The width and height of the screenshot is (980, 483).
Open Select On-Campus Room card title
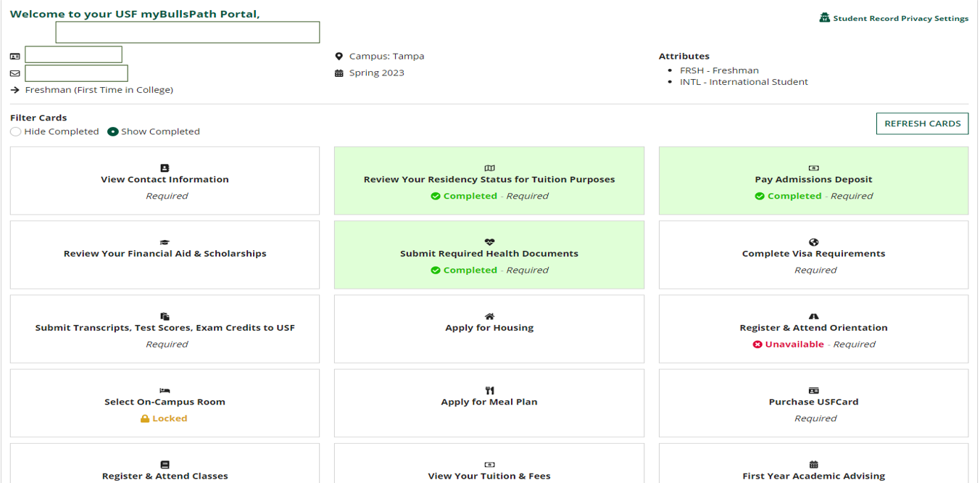click(x=165, y=402)
